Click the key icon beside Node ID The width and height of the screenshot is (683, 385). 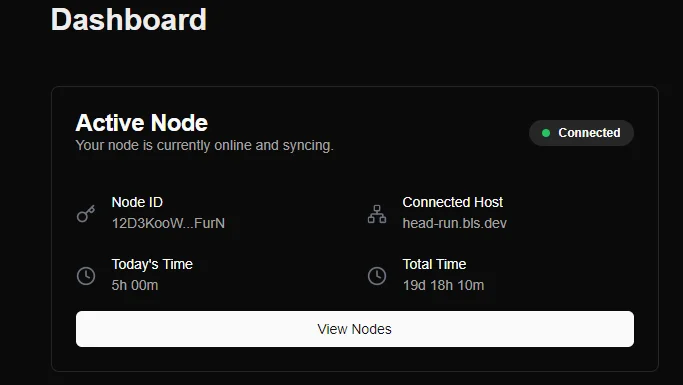(86, 213)
